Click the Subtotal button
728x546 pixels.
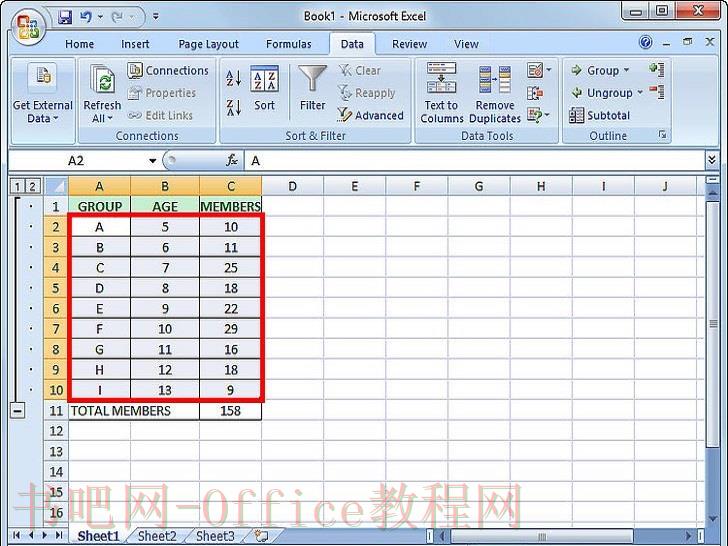coord(599,115)
